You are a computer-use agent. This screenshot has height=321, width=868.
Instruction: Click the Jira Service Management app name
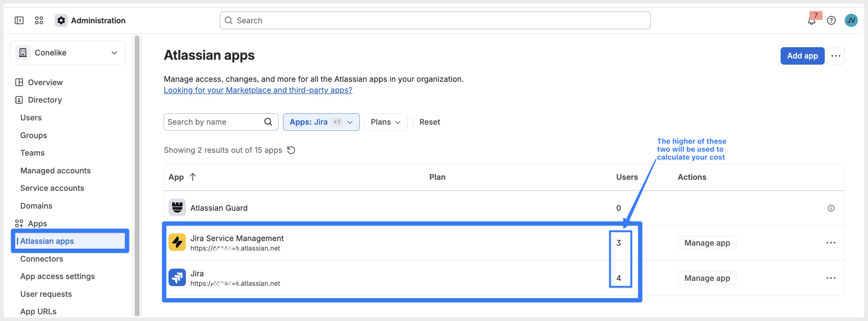237,238
